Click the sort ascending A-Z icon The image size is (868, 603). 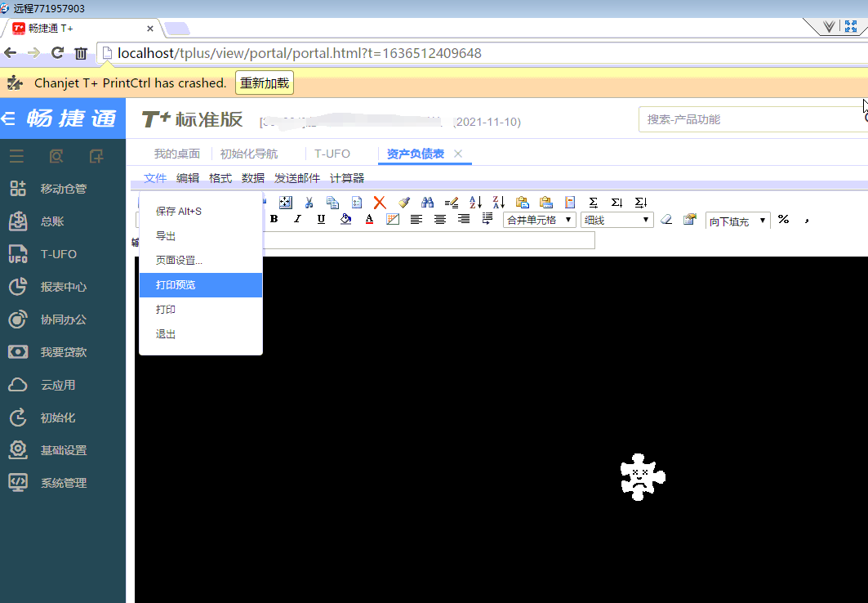(475, 203)
